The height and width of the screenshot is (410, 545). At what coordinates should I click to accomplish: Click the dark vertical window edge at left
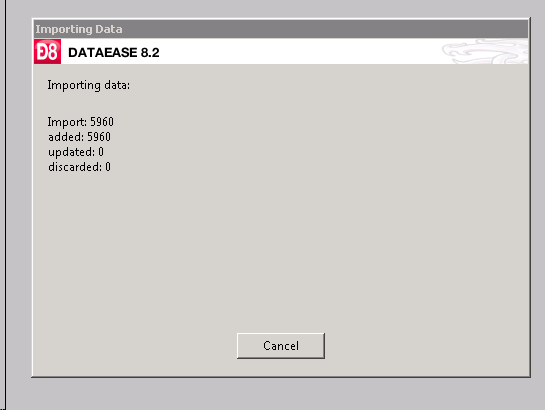5,205
